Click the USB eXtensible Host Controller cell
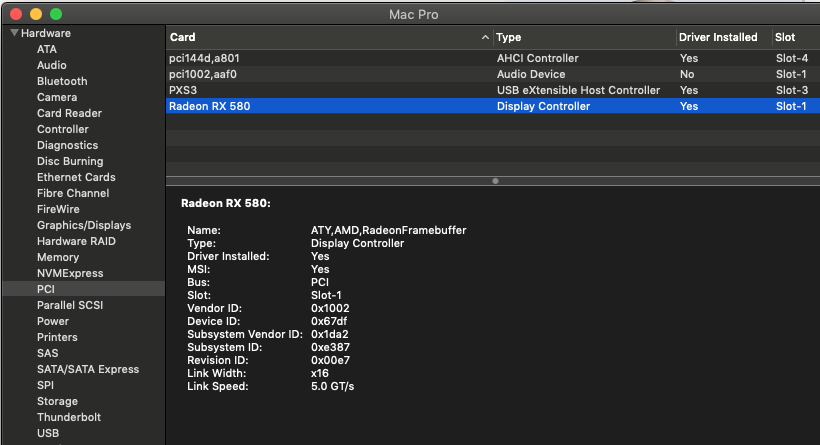The height and width of the screenshot is (445, 820). (578, 90)
